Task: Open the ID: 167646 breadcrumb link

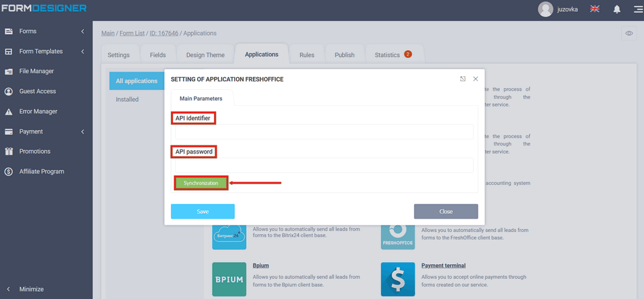Action: [x=164, y=34]
